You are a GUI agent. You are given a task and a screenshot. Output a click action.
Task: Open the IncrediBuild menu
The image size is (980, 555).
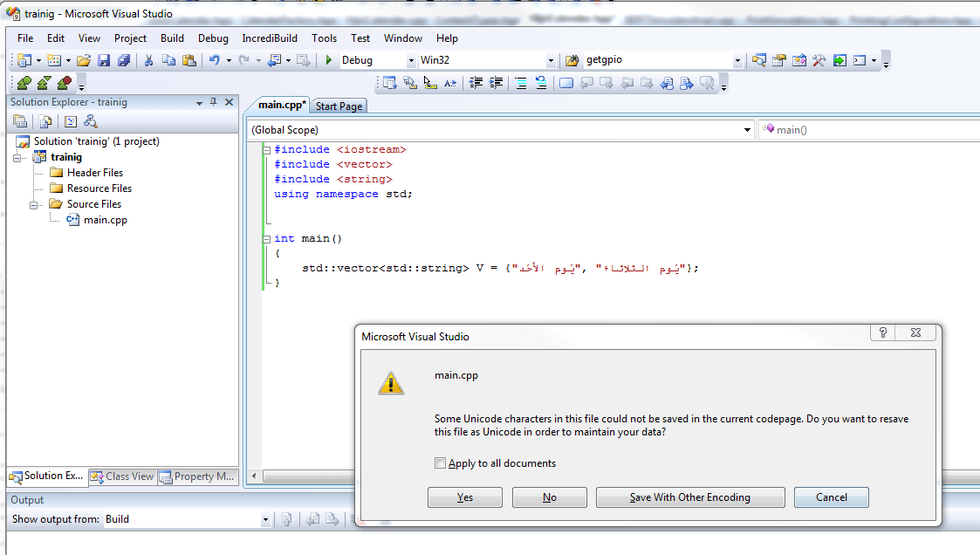[270, 38]
